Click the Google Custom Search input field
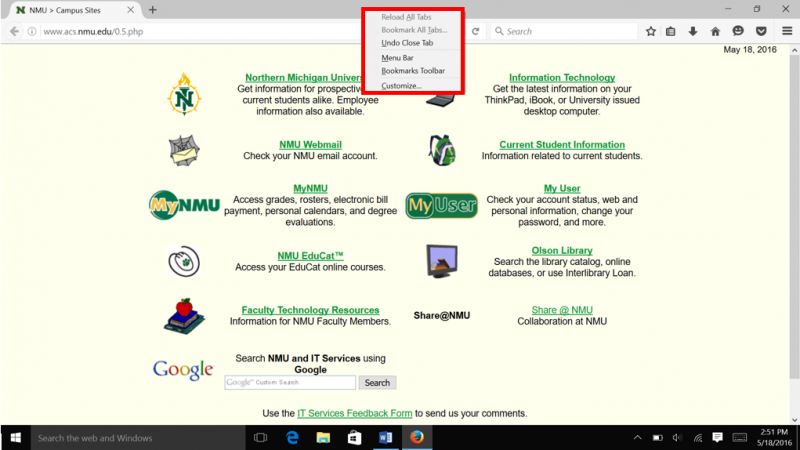This screenshot has height=450, width=800. [290, 383]
